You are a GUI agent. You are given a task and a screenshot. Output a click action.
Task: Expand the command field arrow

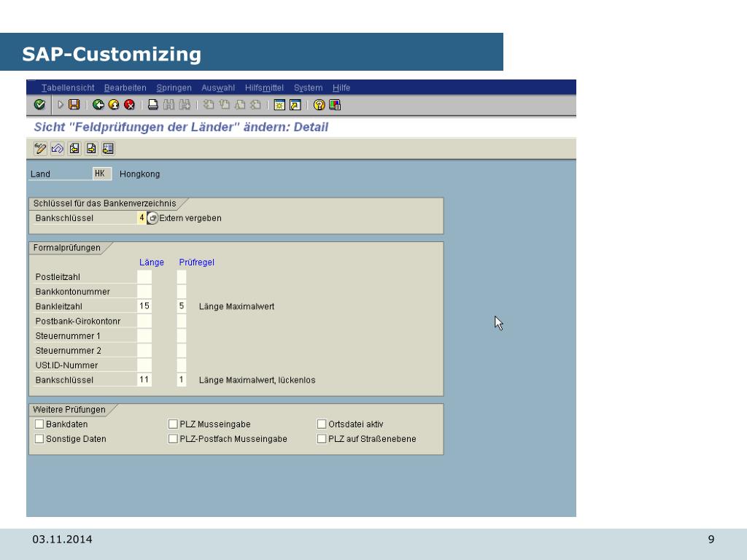coord(60,105)
